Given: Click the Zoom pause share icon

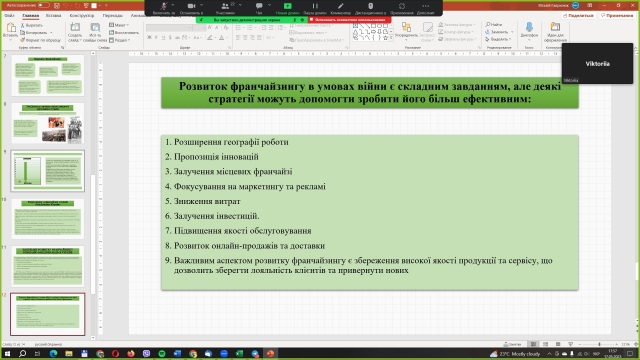Looking at the screenshot, I should (315, 6).
